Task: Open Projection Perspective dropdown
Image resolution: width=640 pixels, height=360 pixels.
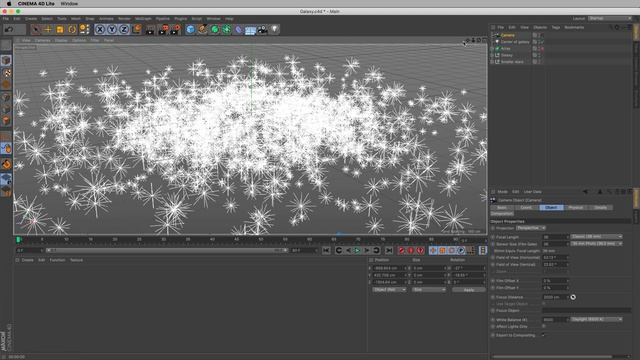Action: pyautogui.click(x=531, y=228)
